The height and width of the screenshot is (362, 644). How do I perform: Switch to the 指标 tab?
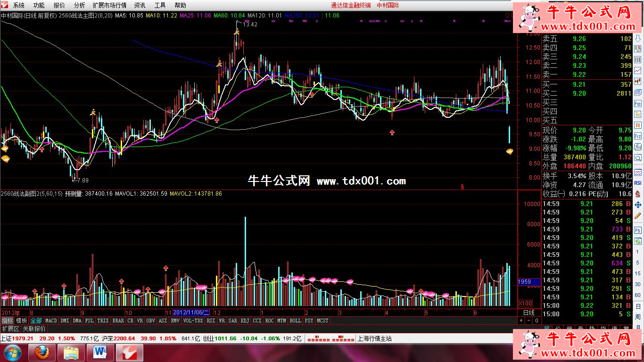(7, 321)
